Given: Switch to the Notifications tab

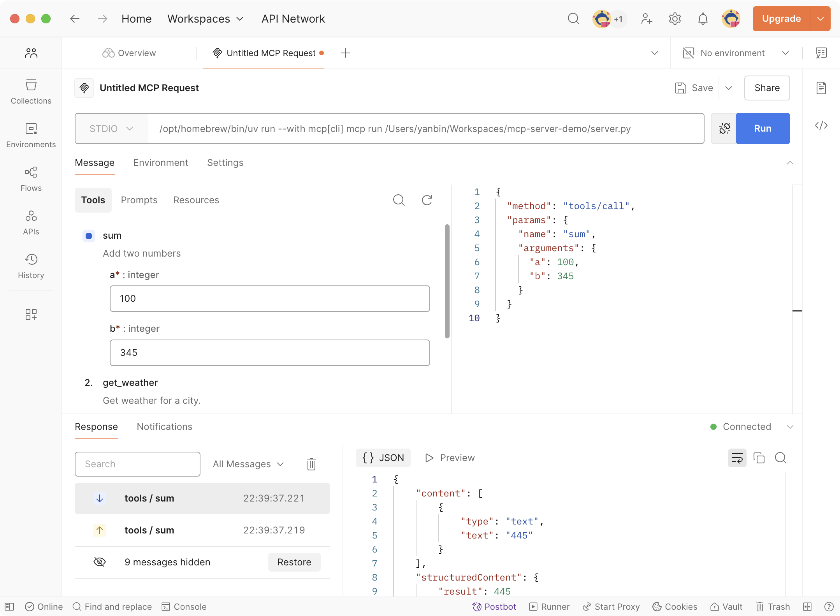Looking at the screenshot, I should 164,427.
